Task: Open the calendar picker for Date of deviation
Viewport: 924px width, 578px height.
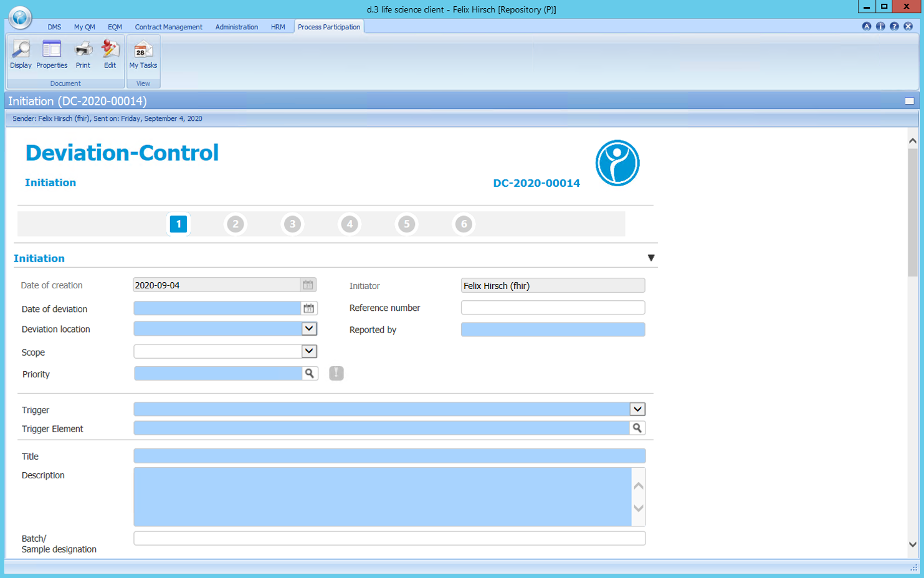Action: coord(308,307)
